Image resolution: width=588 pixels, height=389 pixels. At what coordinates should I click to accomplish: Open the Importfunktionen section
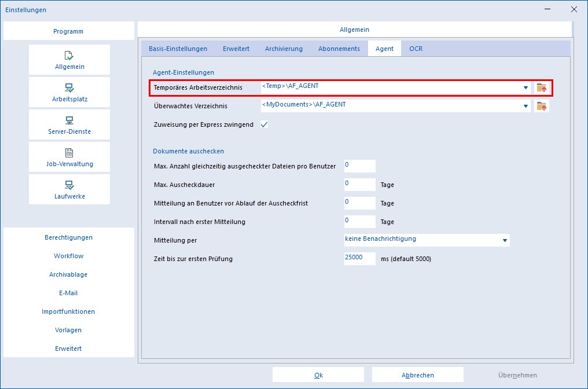[x=69, y=311]
